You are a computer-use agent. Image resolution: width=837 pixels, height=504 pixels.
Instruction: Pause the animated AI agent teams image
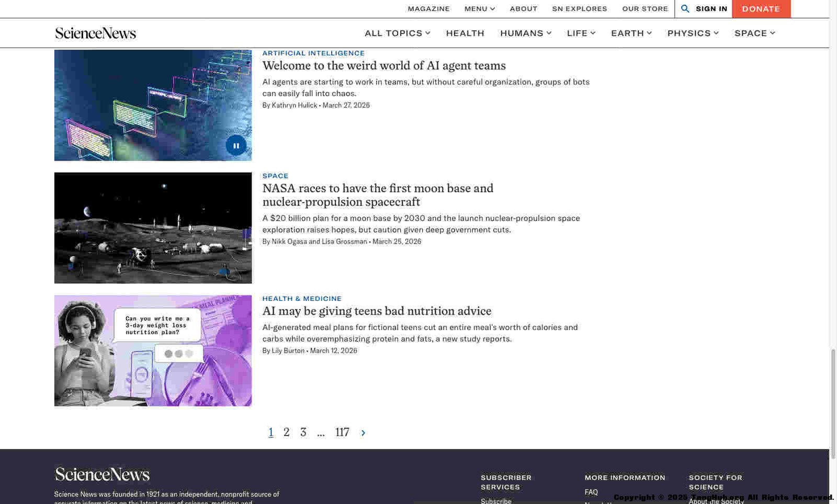[x=236, y=145]
